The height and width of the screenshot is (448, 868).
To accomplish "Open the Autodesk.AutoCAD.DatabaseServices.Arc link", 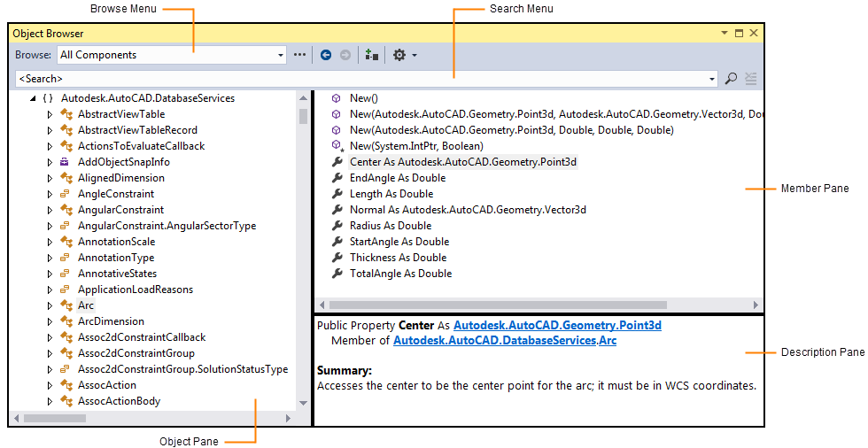I will [x=505, y=341].
